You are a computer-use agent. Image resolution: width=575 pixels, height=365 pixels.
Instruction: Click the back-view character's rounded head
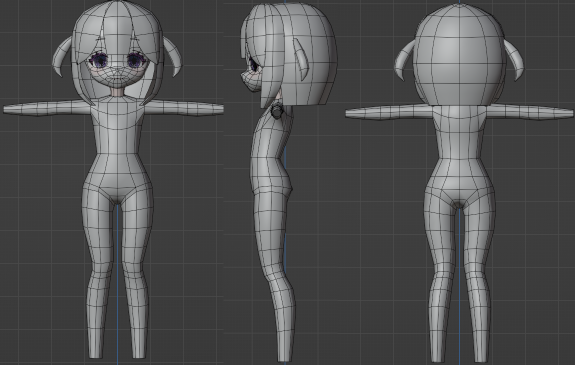[459, 54]
